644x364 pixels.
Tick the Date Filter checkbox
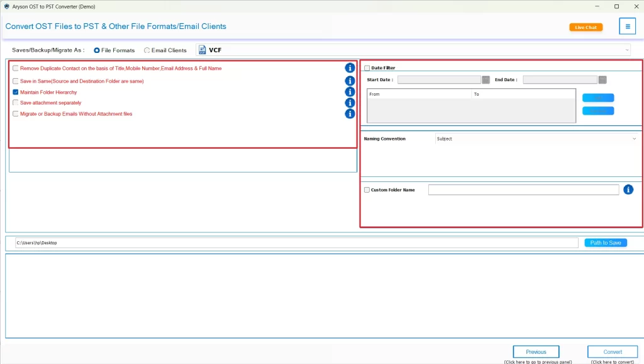click(x=367, y=68)
